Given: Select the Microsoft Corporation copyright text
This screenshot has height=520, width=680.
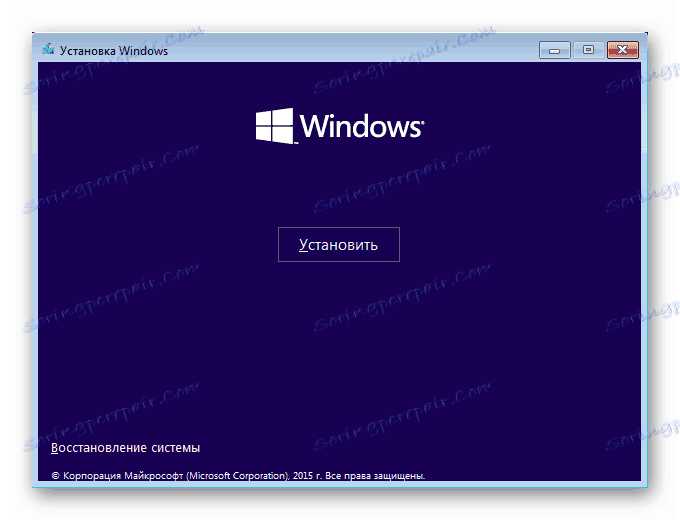Looking at the screenshot, I should [238, 476].
